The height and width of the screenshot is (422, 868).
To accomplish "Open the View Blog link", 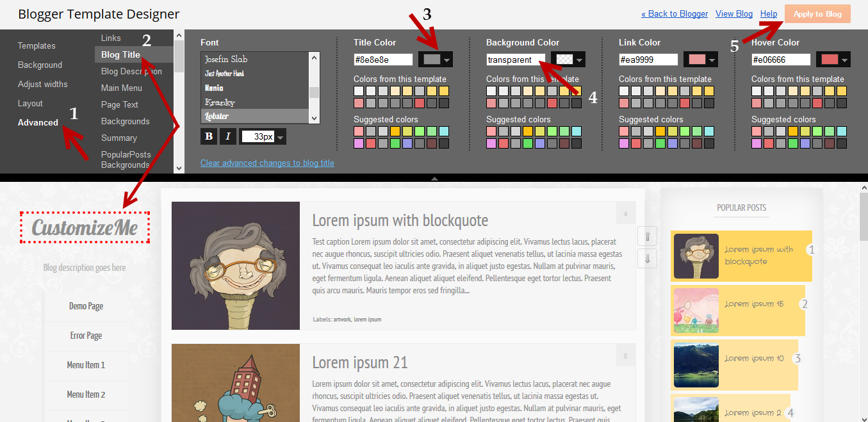I will pyautogui.click(x=734, y=13).
